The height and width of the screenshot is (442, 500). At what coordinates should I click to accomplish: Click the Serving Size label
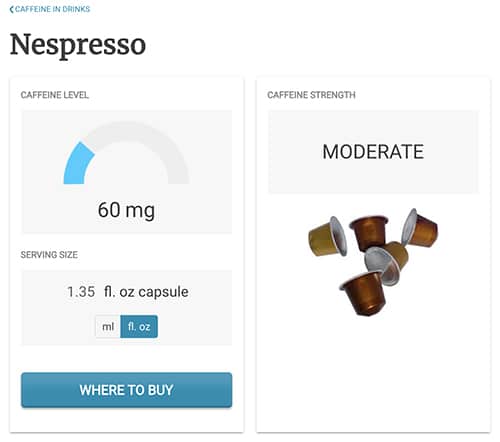point(49,255)
